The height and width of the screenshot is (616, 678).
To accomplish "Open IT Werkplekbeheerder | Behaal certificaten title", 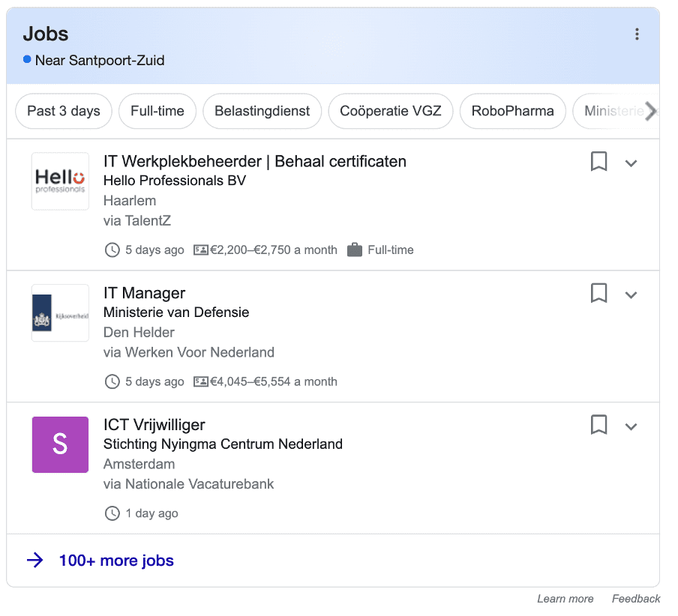I will click(255, 162).
